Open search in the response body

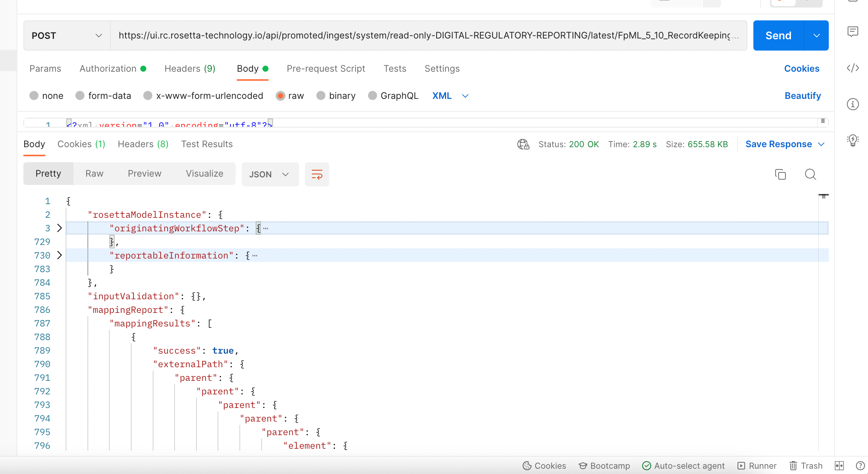pyautogui.click(x=810, y=174)
